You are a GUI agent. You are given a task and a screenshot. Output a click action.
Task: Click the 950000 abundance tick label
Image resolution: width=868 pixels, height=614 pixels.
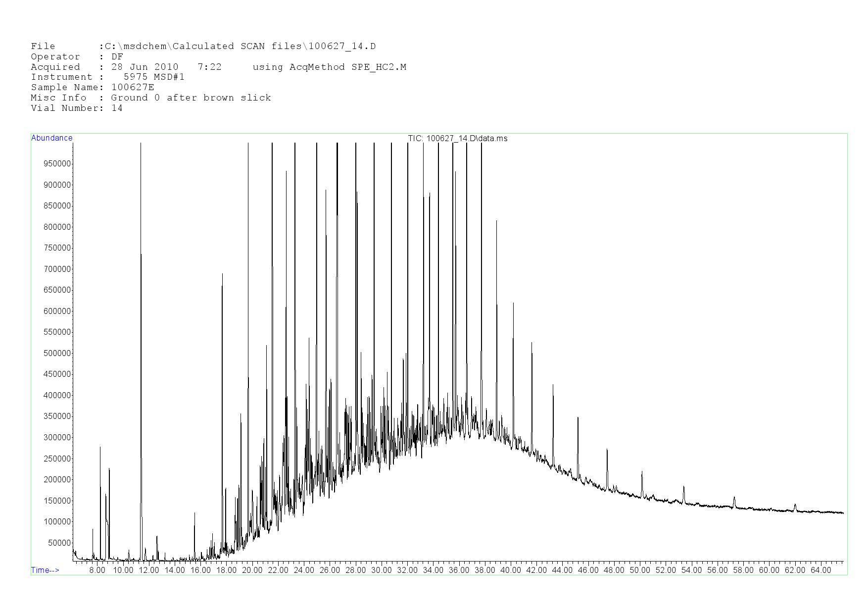pos(57,164)
